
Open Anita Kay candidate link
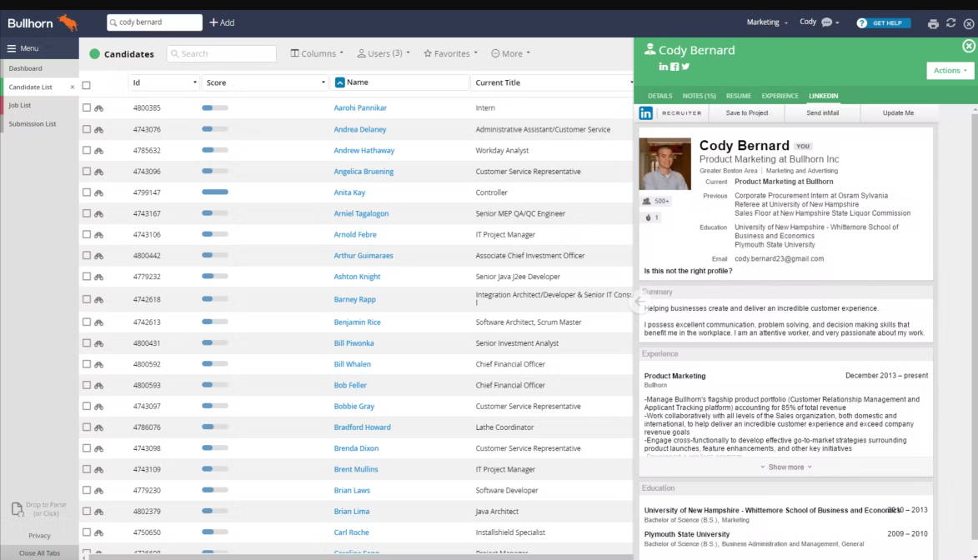(349, 192)
